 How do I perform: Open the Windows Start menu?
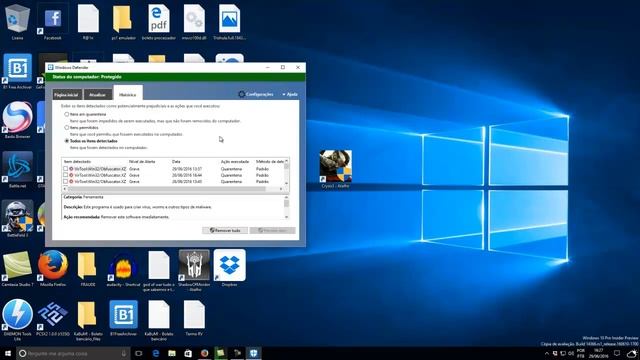(x=8, y=353)
